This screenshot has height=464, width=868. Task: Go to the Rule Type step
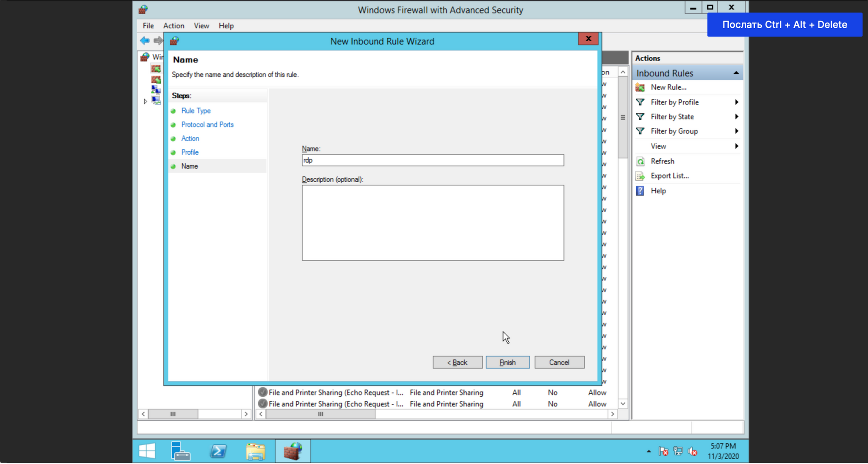196,111
